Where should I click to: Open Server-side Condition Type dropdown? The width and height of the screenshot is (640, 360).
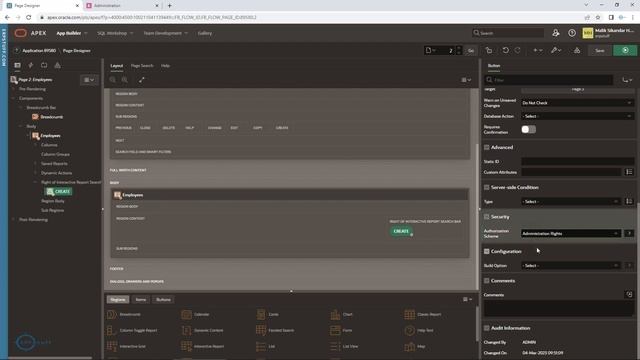[x=571, y=202]
